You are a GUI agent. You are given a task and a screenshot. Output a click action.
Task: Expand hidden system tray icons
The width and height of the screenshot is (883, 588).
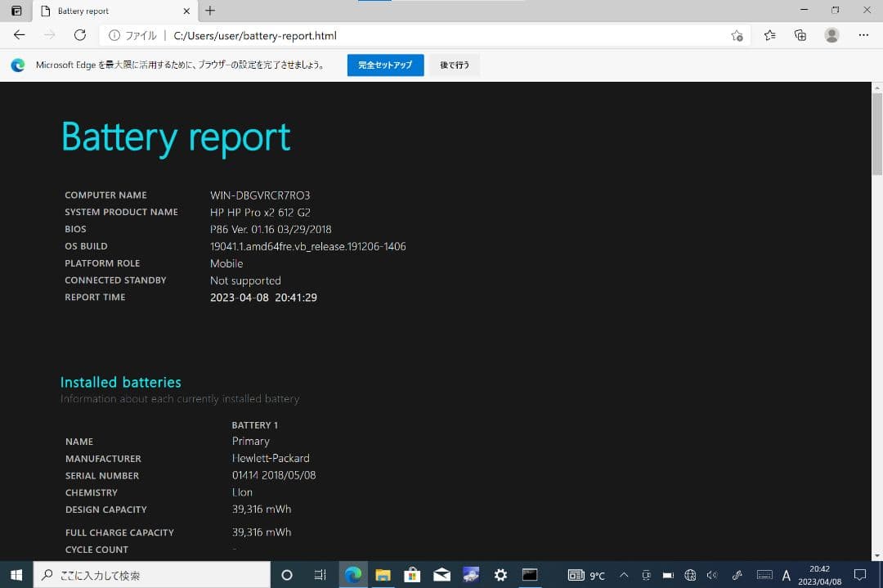(x=623, y=575)
